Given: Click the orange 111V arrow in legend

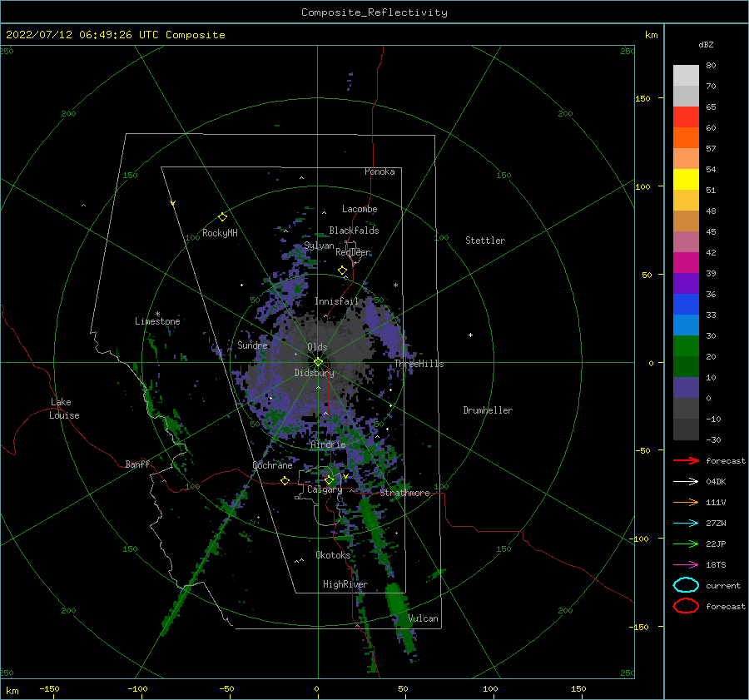Looking at the screenshot, I should point(686,502).
